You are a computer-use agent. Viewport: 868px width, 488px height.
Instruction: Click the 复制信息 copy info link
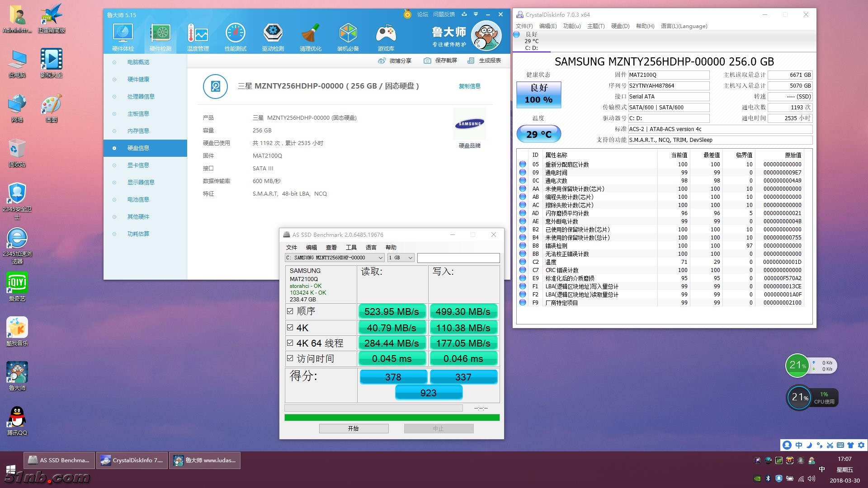click(x=469, y=86)
